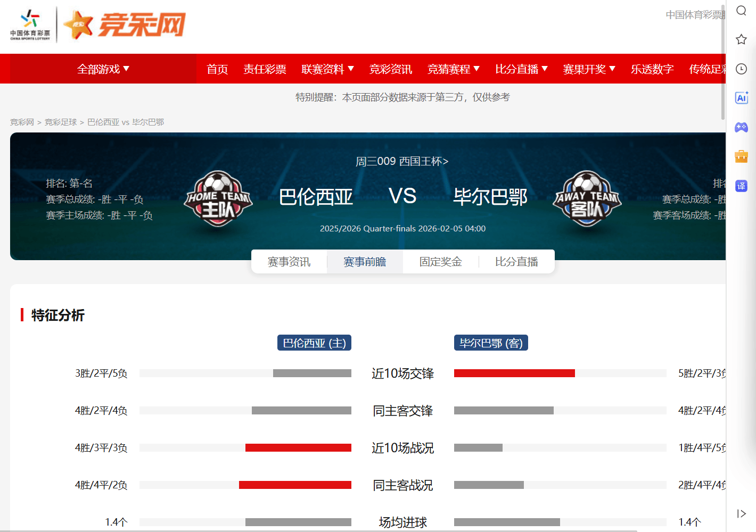Collapse the sidebar with the arrow icon
The height and width of the screenshot is (532, 756).
click(741, 513)
